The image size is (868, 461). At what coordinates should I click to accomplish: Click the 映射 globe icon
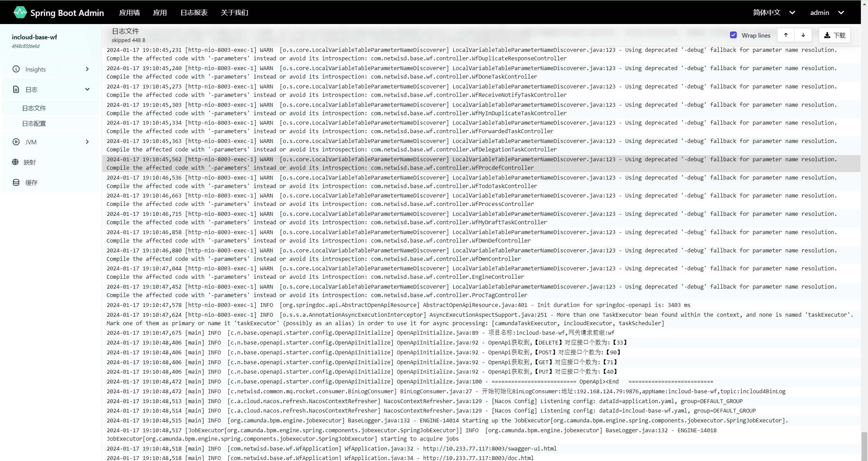tap(15, 162)
